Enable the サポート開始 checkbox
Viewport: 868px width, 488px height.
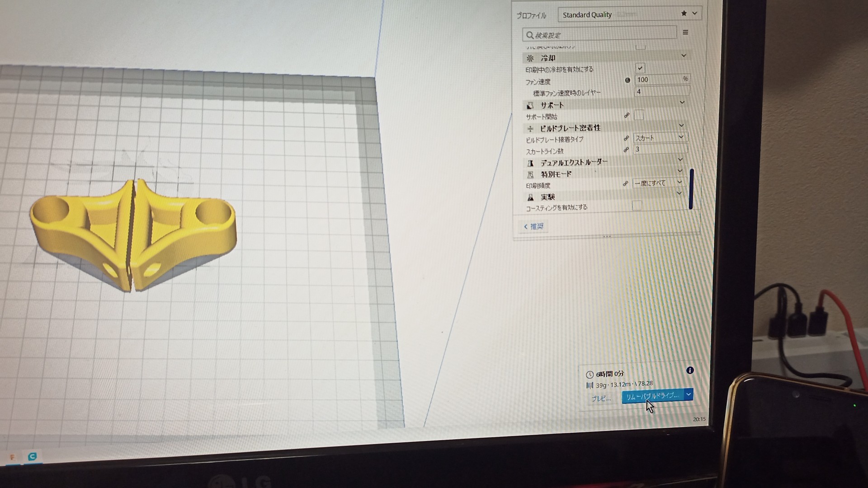[639, 115]
